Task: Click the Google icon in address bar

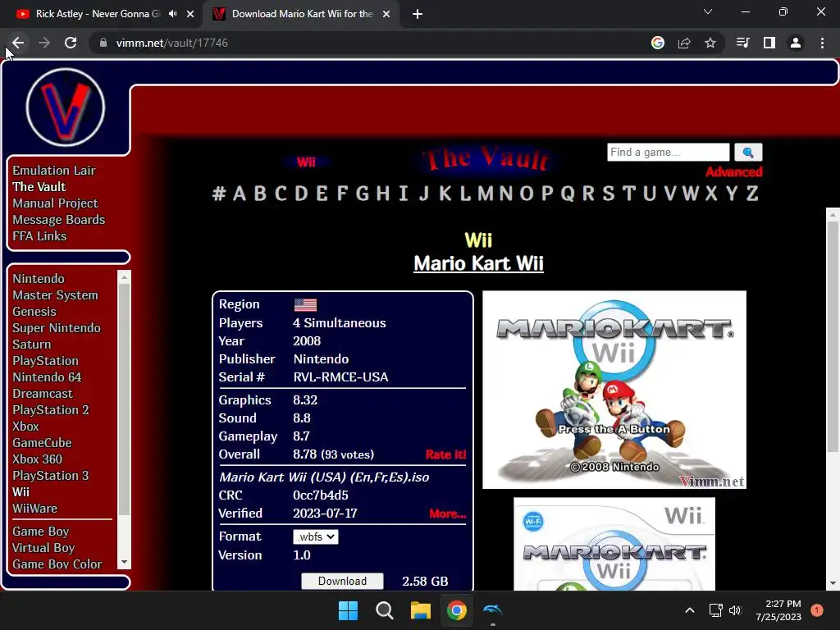Action: click(658, 43)
